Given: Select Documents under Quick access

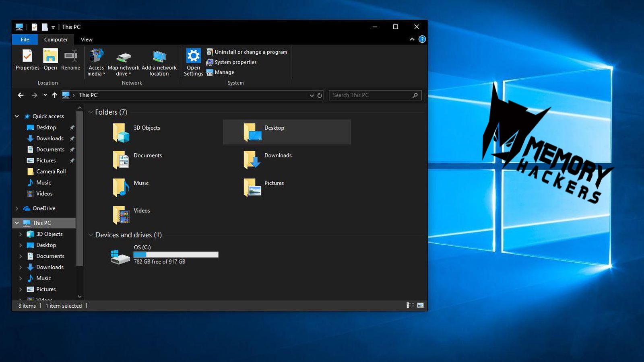Looking at the screenshot, I should click(x=50, y=150).
